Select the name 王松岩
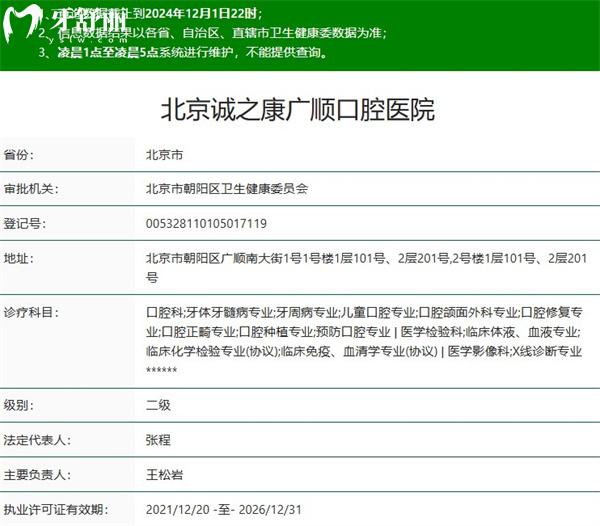 point(164,475)
